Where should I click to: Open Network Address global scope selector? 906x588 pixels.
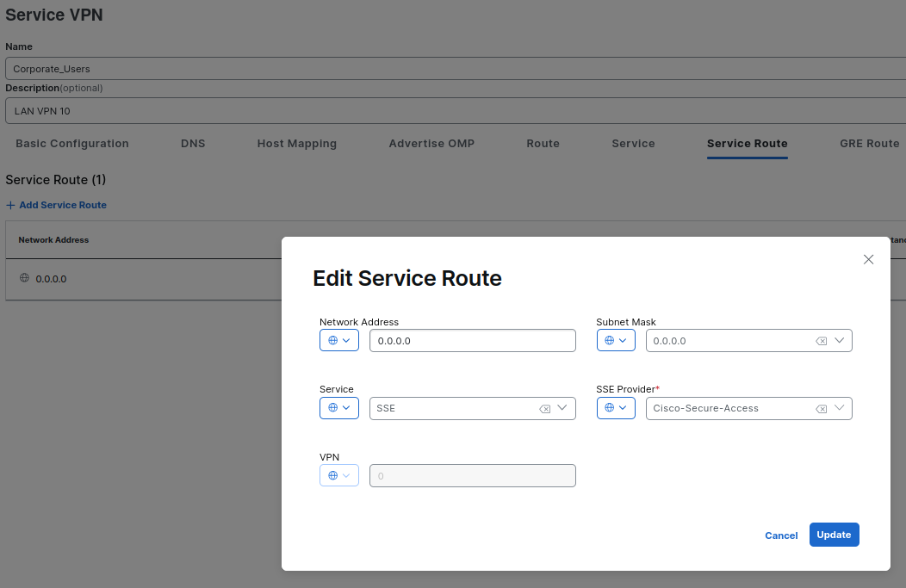(x=338, y=341)
